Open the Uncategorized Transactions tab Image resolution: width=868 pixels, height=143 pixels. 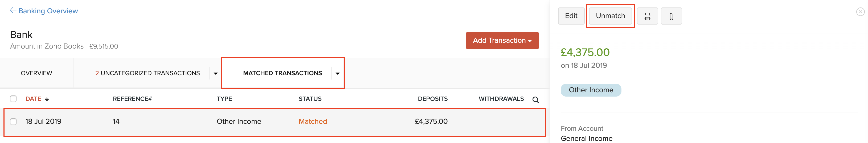[x=147, y=73]
